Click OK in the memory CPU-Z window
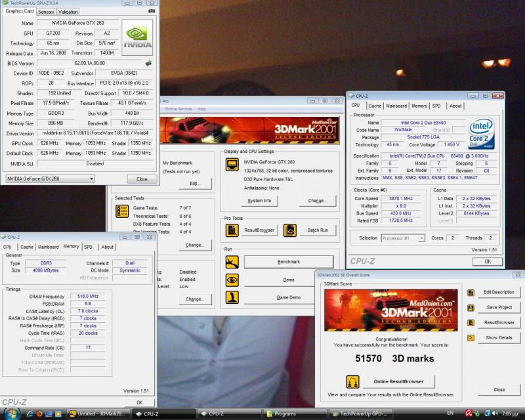Image resolution: width=525 pixels, height=420 pixels. 140,402
